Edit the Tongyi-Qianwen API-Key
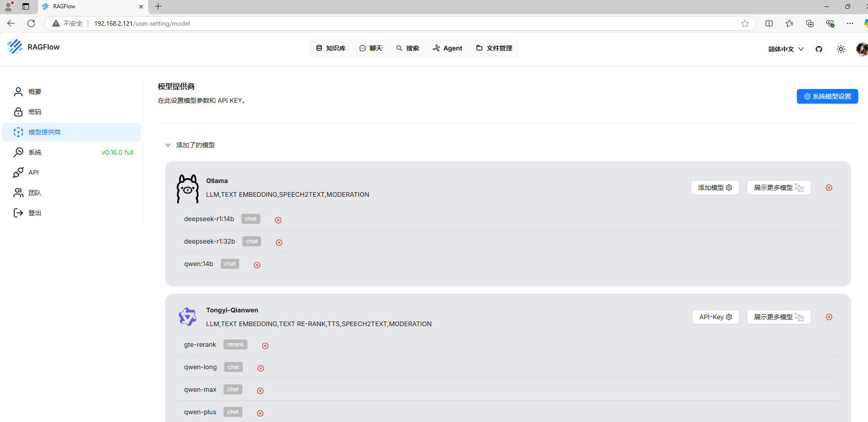This screenshot has height=422, width=868. pyautogui.click(x=715, y=317)
